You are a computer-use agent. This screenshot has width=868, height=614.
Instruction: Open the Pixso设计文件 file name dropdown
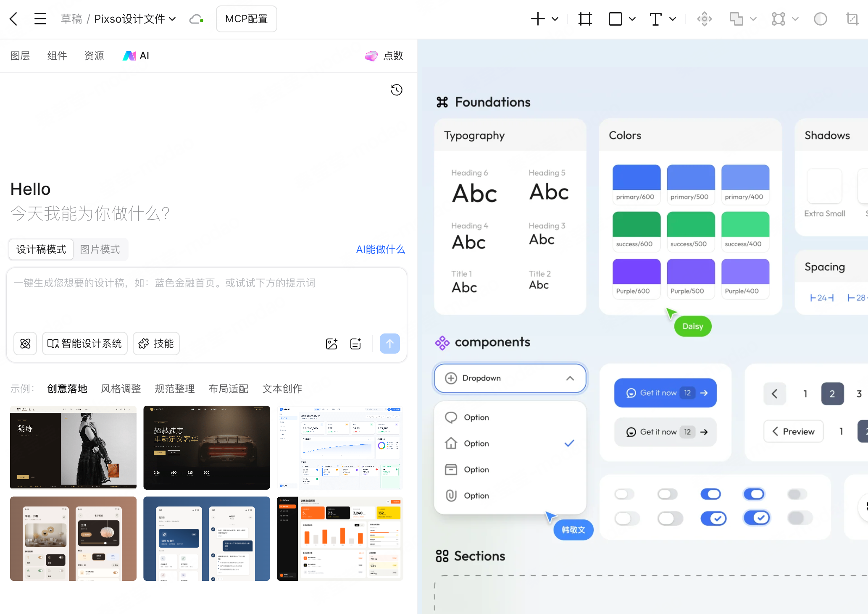click(x=135, y=19)
